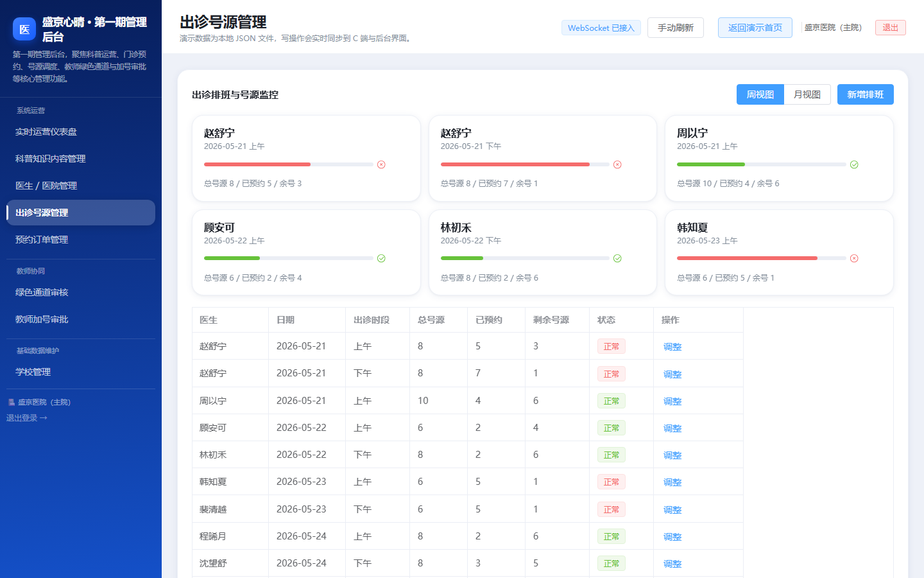Click 盛京医院（主院）text in header

834,28
